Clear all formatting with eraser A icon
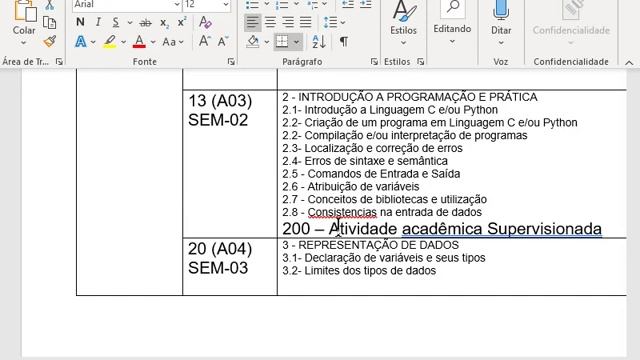This screenshot has height=360, width=640. coord(205,22)
